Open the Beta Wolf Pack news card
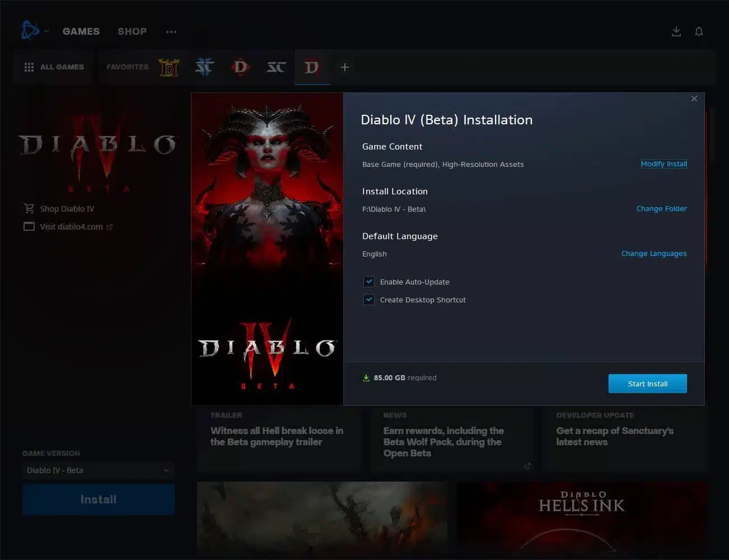This screenshot has height=560, width=729. 452,440
